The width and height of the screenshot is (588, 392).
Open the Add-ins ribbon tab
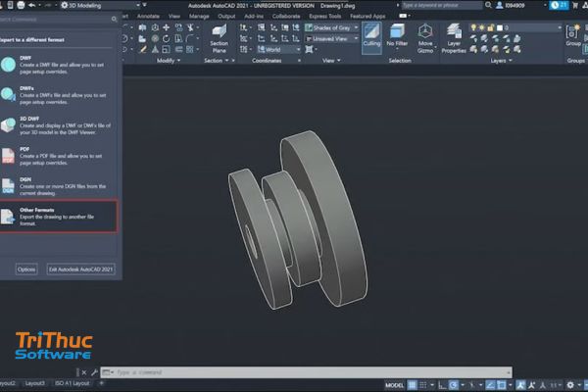click(254, 16)
